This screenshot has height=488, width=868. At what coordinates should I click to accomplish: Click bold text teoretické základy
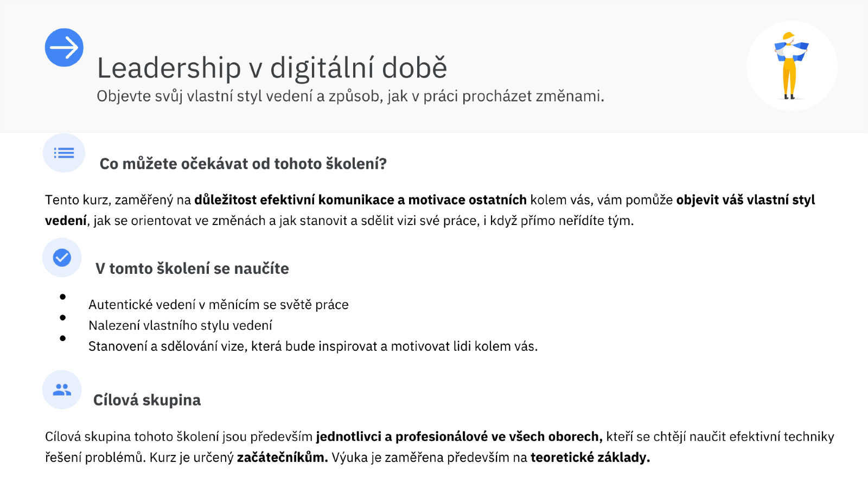coord(590,457)
